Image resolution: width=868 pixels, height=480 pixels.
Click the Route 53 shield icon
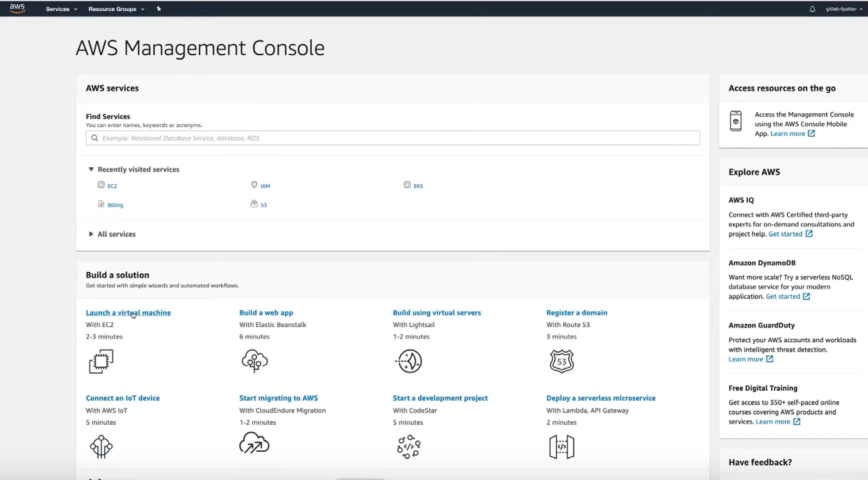click(x=561, y=361)
